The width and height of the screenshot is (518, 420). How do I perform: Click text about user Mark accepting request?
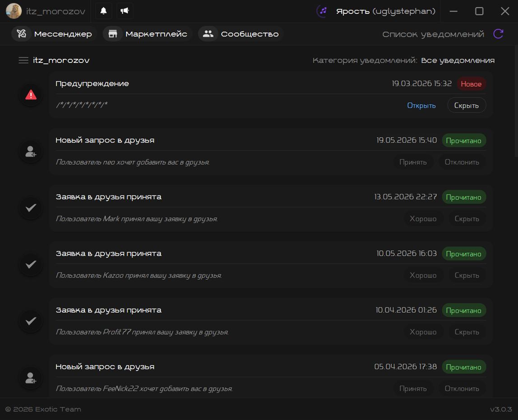137,219
